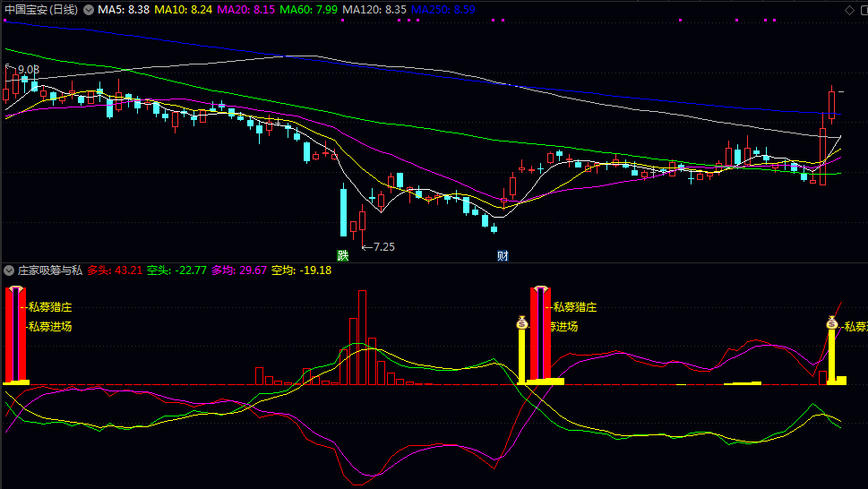Click the 中国宝安(日线) stock title
The height and width of the screenshot is (489, 868).
(40, 10)
